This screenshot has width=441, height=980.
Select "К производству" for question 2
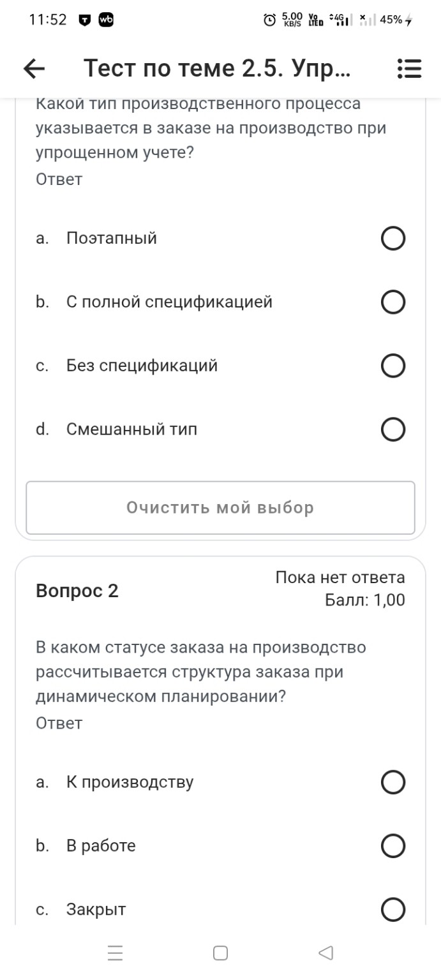point(394,782)
